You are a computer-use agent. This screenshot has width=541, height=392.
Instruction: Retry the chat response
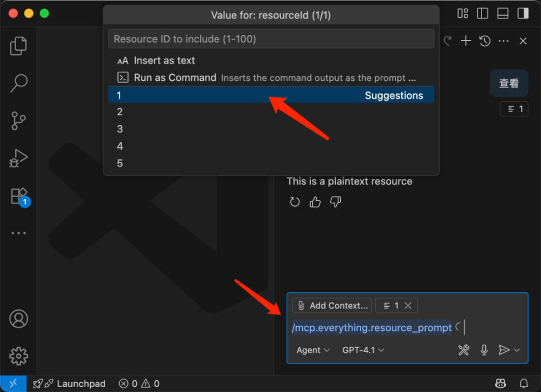click(x=295, y=202)
